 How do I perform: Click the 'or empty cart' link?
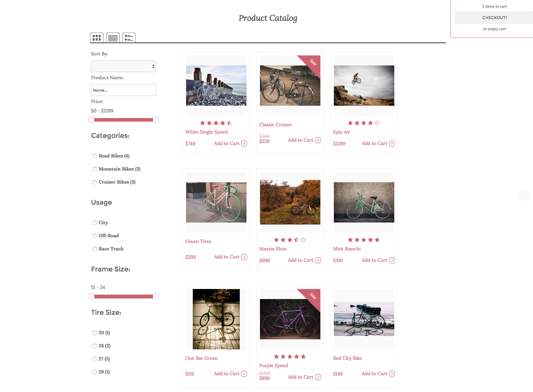point(494,29)
